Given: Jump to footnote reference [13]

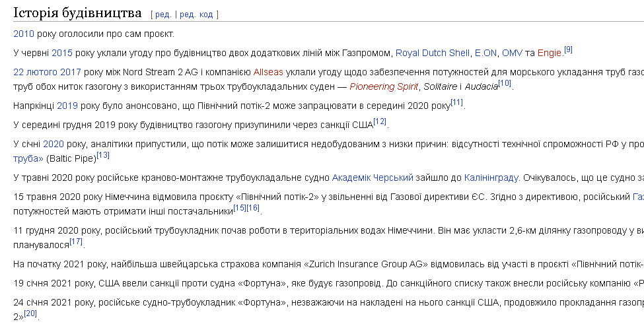Looking at the screenshot, I should pyautogui.click(x=103, y=156).
